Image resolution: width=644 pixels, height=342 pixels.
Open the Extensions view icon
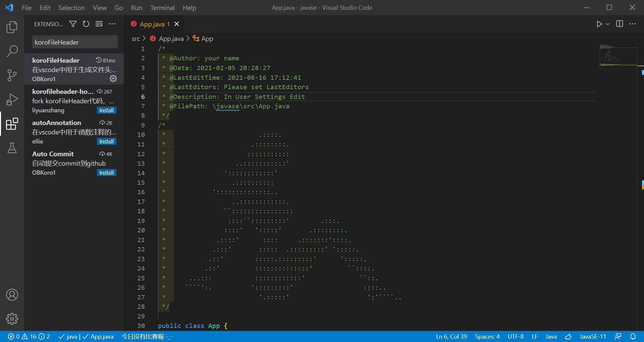[12, 124]
